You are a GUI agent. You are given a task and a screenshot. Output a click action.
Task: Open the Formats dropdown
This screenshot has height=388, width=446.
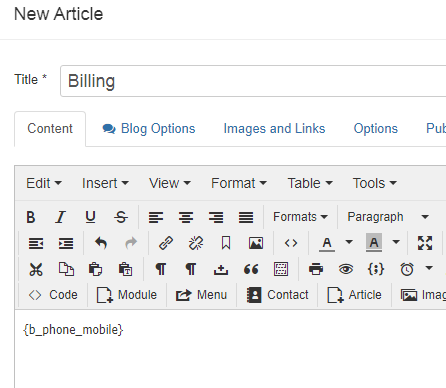click(300, 217)
